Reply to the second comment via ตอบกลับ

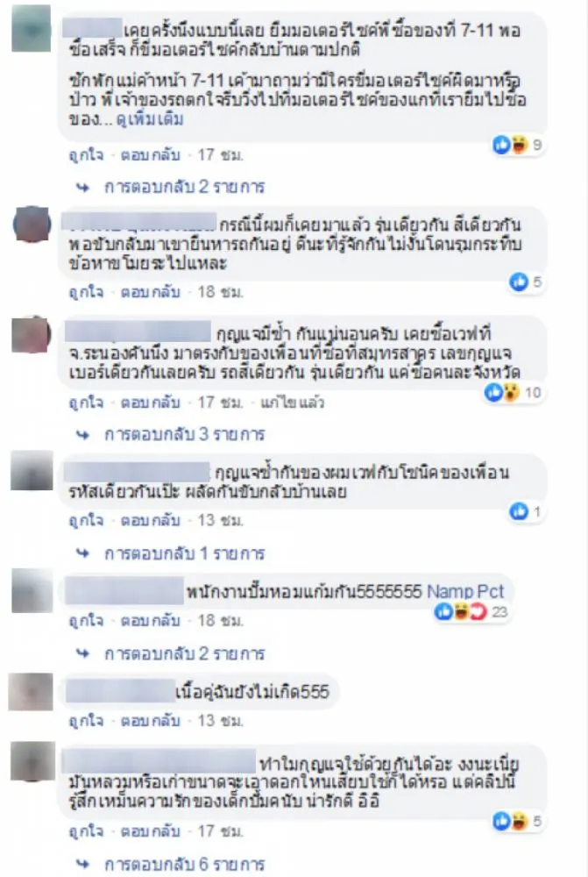(x=151, y=292)
